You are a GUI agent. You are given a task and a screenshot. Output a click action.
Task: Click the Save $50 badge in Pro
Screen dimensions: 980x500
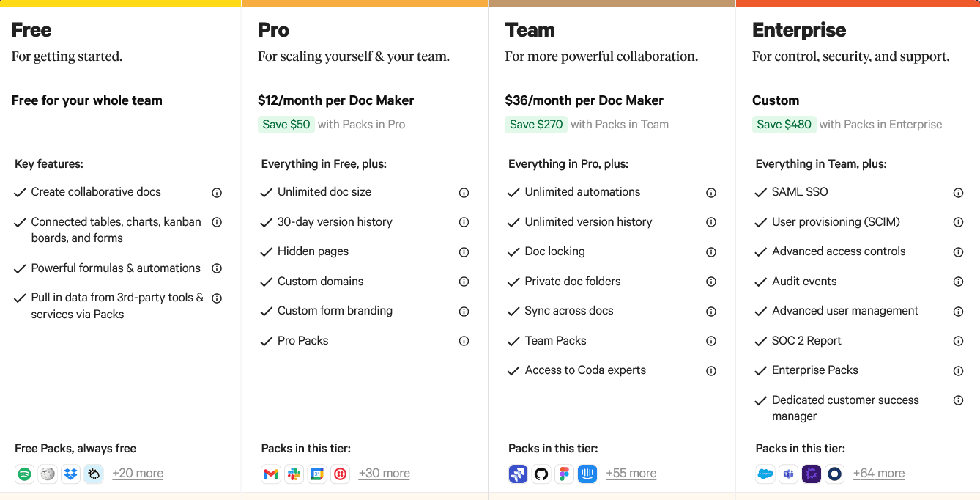click(x=286, y=125)
